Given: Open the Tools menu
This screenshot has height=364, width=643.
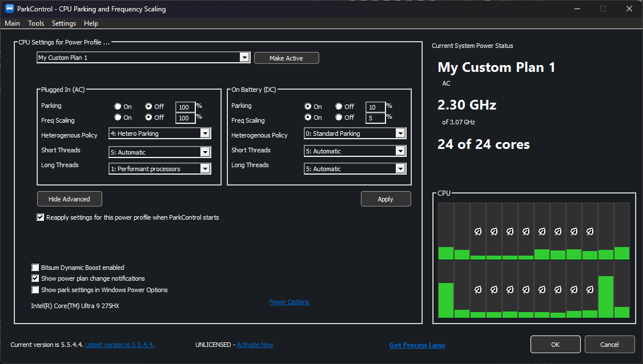Looking at the screenshot, I should [x=36, y=23].
